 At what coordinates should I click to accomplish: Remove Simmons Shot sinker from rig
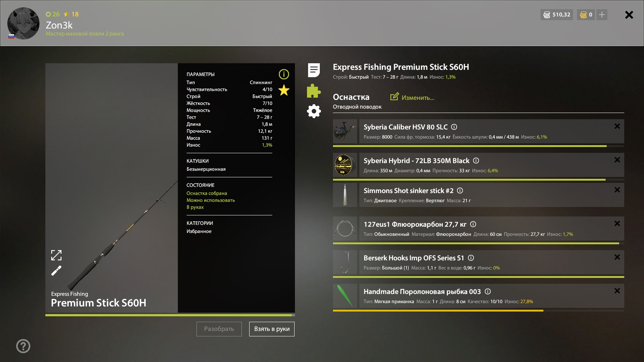(617, 190)
